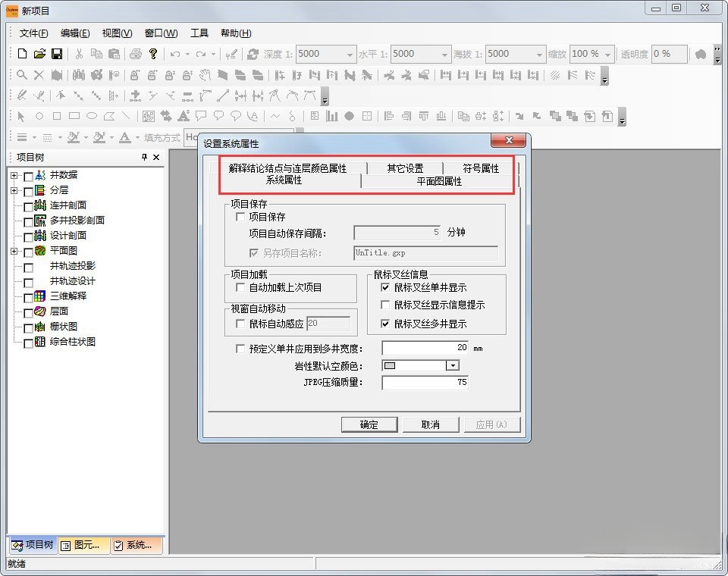Click the 确定 button
This screenshot has width=728, height=576.
click(369, 424)
